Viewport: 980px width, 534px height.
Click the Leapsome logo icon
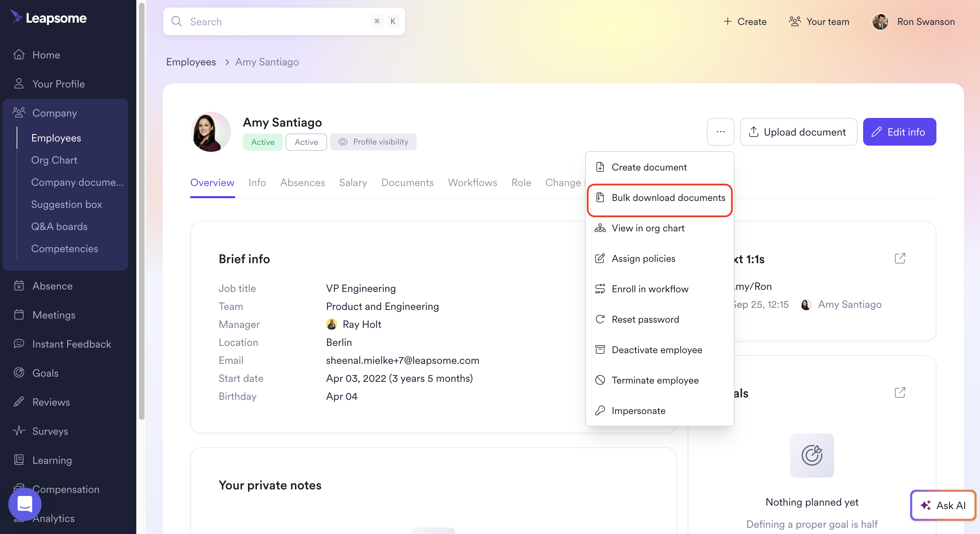(x=16, y=17)
